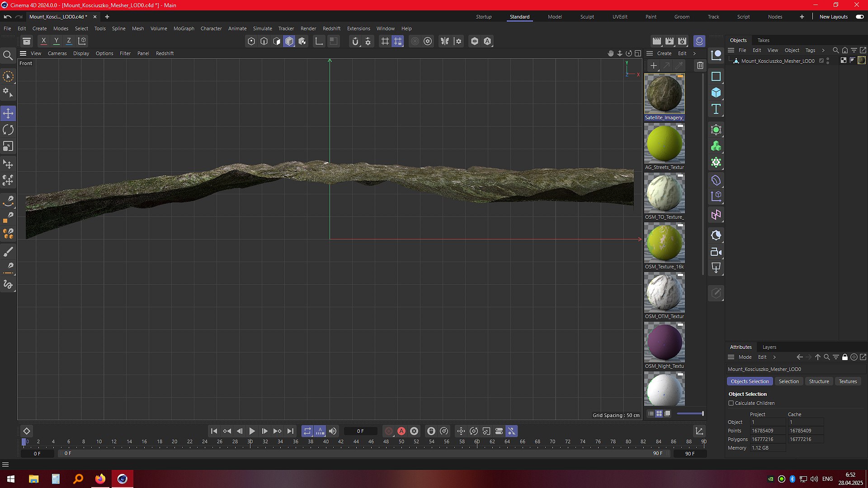868x488 pixels.
Task: Go to start of timeline
Action: click(x=214, y=431)
